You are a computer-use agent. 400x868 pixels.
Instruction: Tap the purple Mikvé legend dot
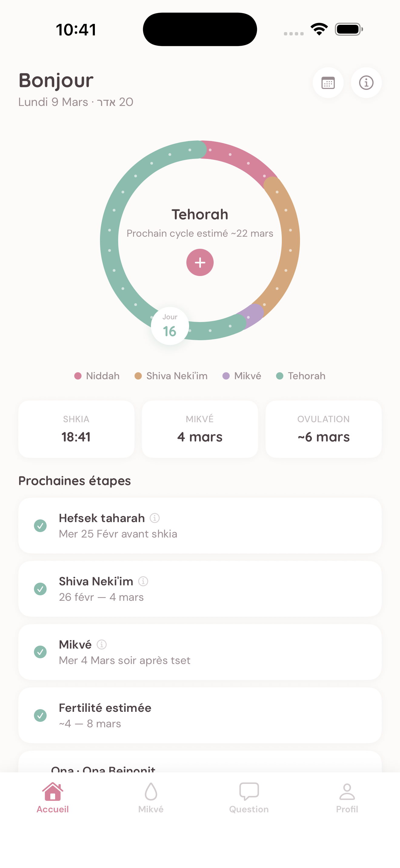click(226, 376)
